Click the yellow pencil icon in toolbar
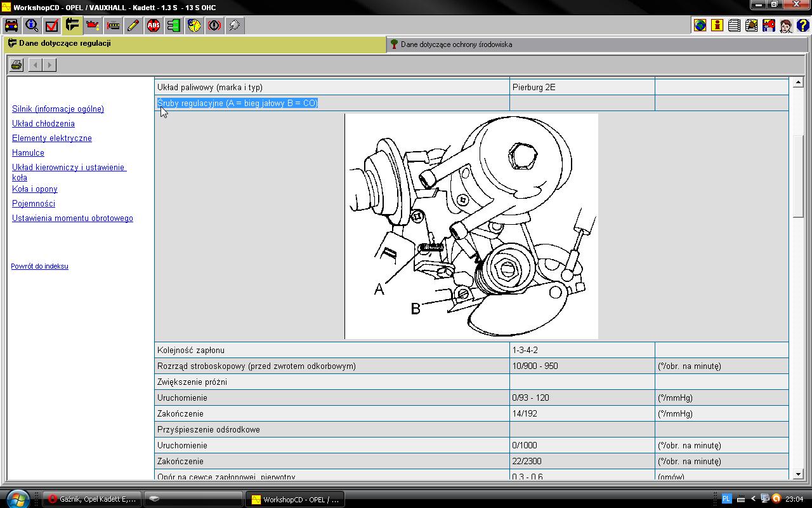This screenshot has width=812, height=508. tap(133, 25)
